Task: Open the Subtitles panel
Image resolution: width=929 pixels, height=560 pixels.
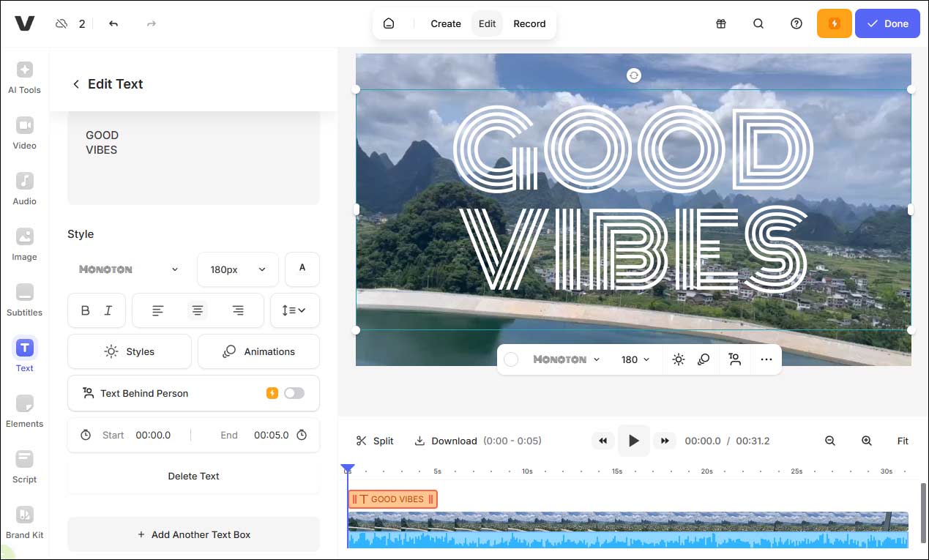Action: coord(24,299)
